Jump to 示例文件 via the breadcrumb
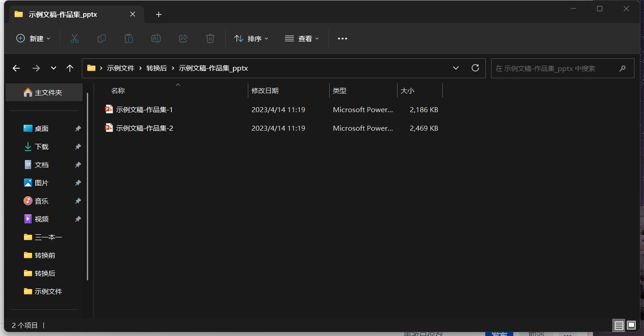The height and width of the screenshot is (336, 644). pyautogui.click(x=120, y=68)
